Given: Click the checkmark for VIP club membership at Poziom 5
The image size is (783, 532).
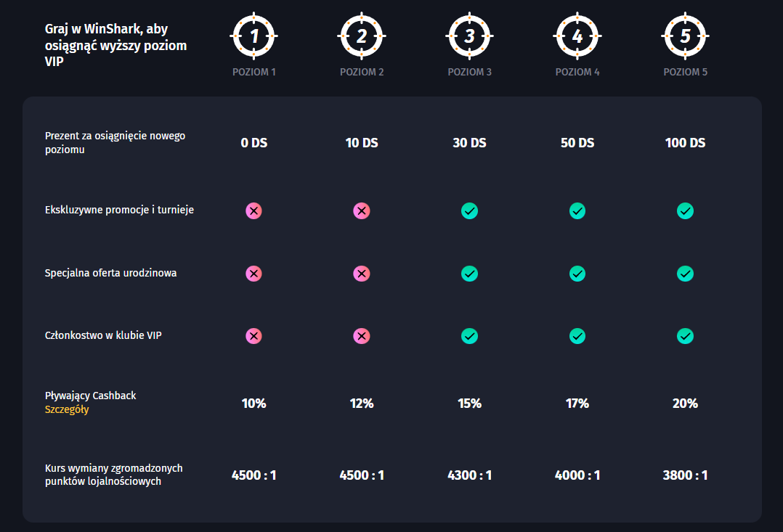Looking at the screenshot, I should pyautogui.click(x=685, y=336).
